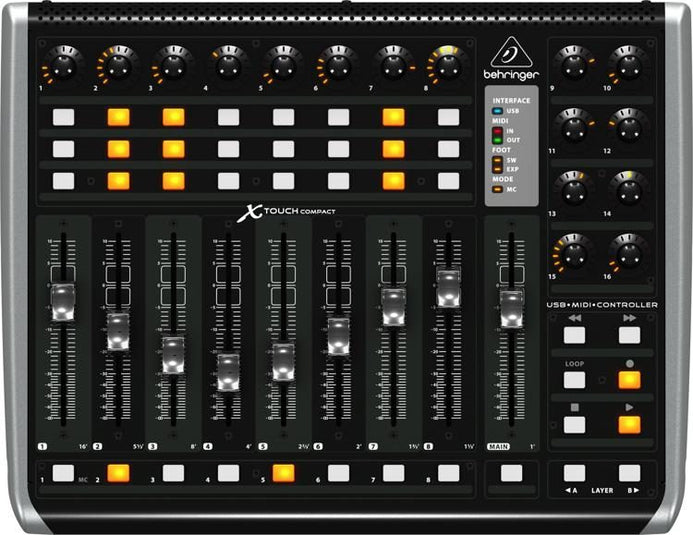
Task: Click rotary encoder knob 9
Action: 573,64
